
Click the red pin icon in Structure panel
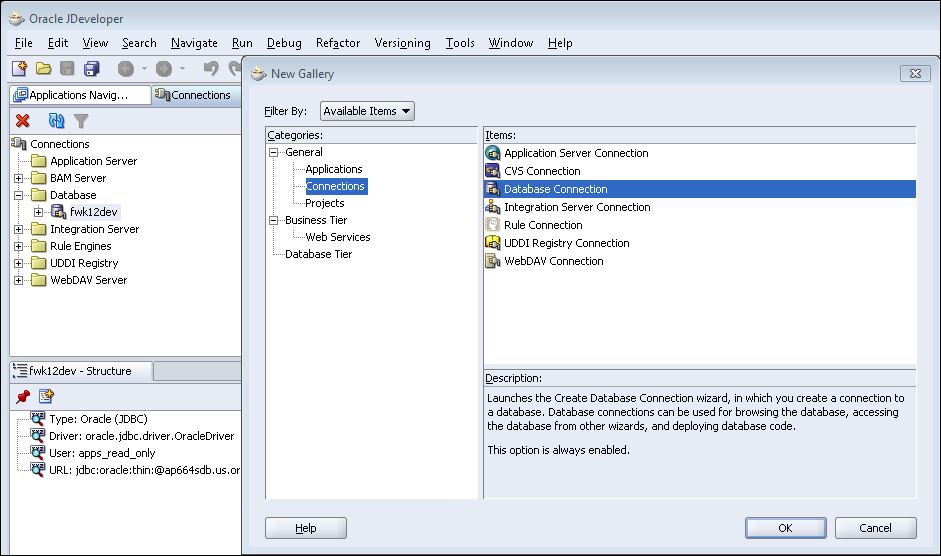pyautogui.click(x=23, y=396)
